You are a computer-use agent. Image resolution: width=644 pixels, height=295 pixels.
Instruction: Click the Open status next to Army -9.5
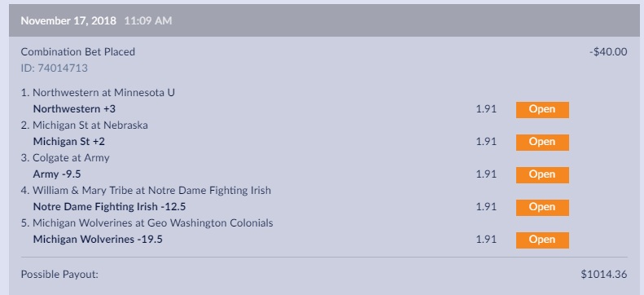tap(542, 174)
